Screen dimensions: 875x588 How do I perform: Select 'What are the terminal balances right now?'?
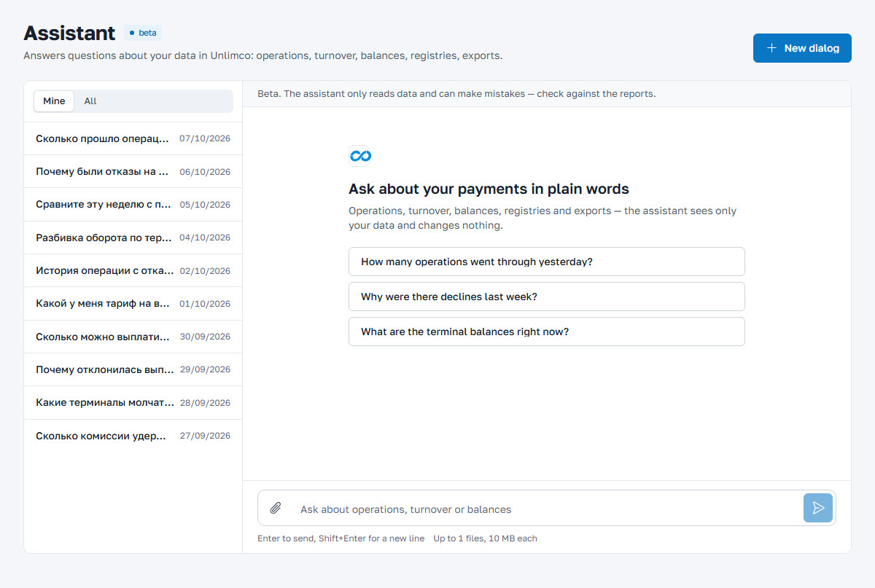tap(547, 332)
